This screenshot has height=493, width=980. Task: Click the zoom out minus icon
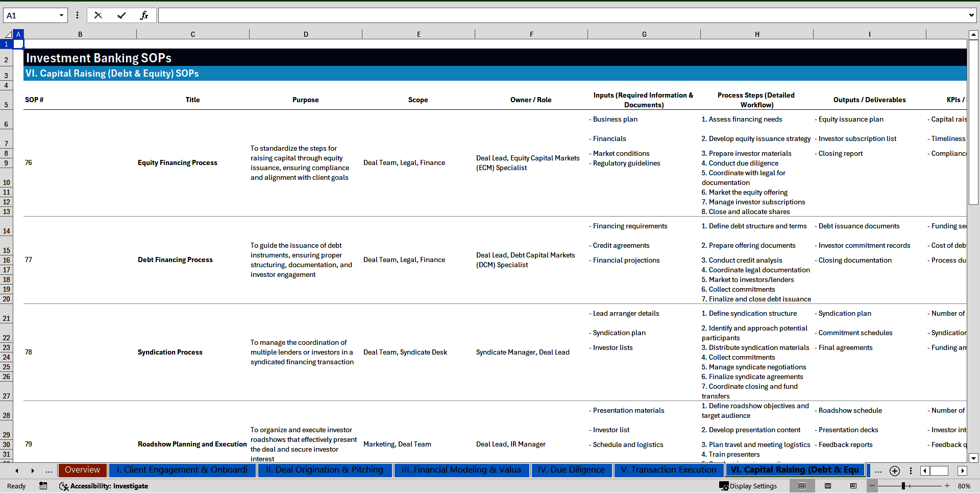pos(872,486)
